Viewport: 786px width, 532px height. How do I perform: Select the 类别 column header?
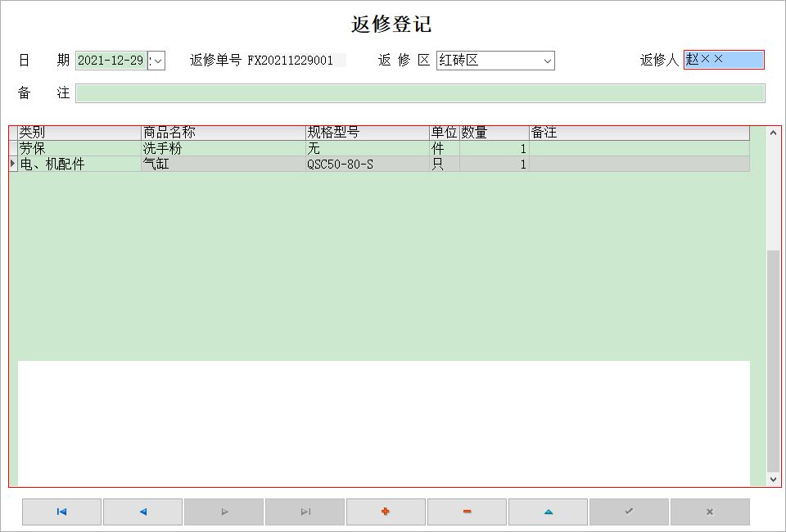(79, 133)
